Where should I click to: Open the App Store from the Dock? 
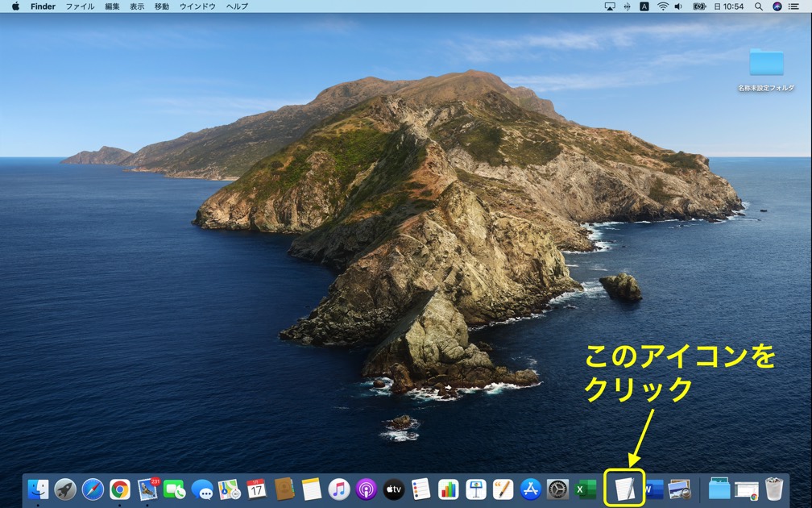530,489
